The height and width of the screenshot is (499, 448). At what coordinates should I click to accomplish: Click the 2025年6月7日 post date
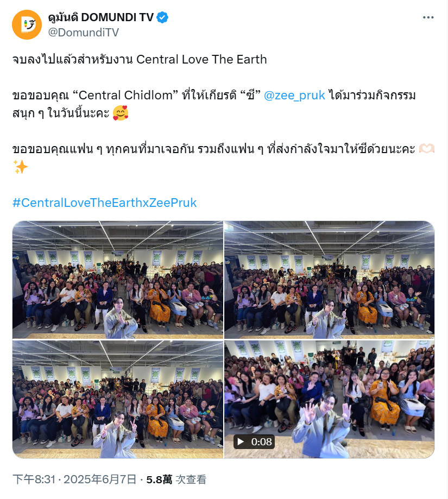(x=100, y=479)
